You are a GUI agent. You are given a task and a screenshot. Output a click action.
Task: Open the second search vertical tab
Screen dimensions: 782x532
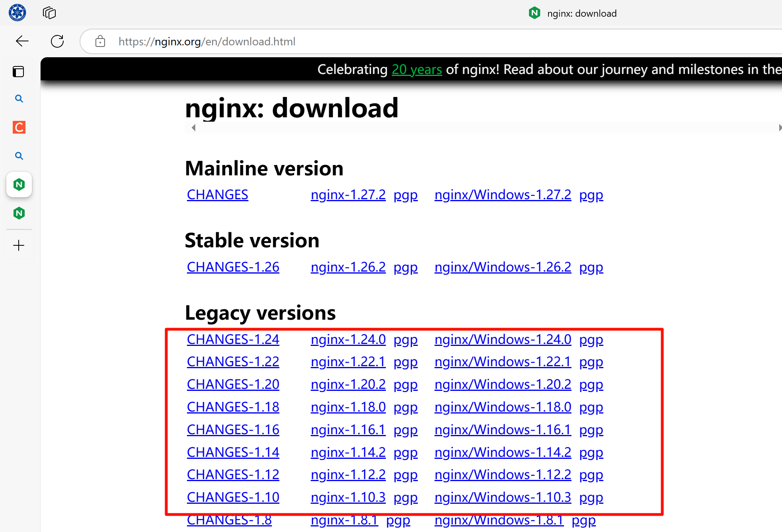click(x=19, y=156)
